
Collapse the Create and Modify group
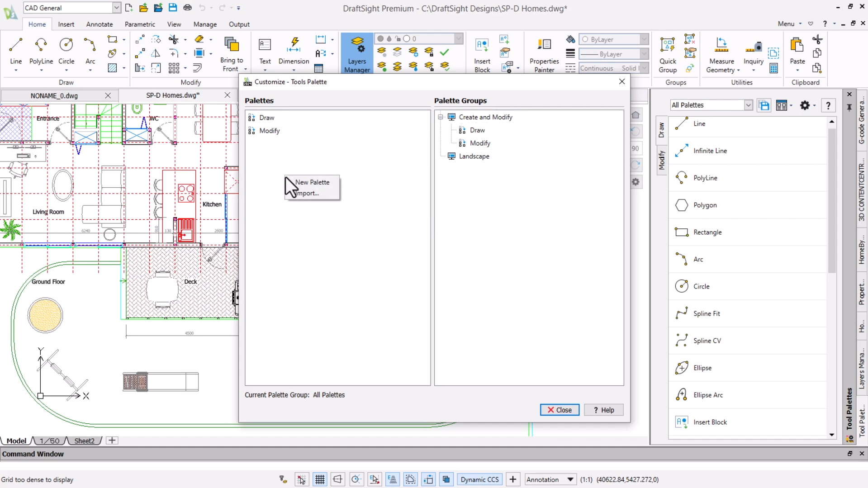(440, 117)
